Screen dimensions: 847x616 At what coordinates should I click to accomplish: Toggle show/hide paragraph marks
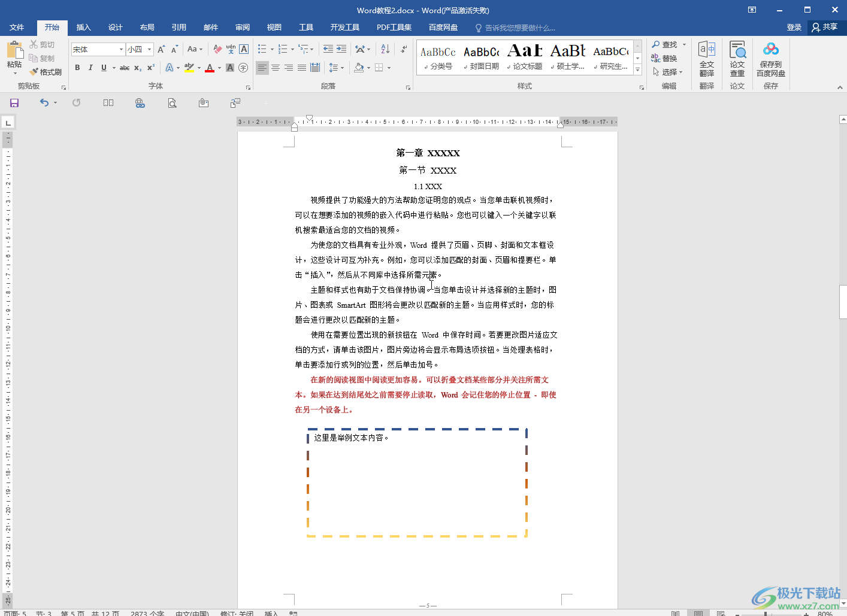404,49
